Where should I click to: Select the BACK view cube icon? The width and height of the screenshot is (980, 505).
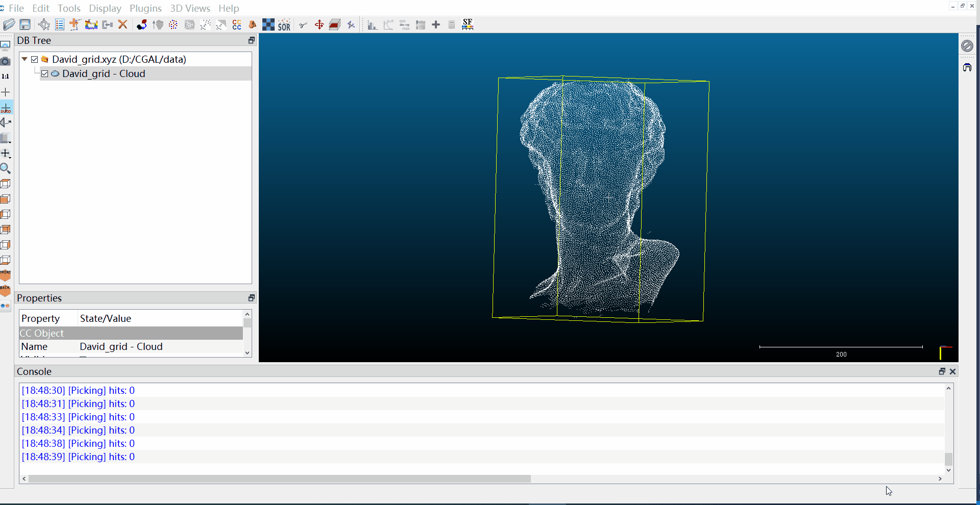click(6, 291)
